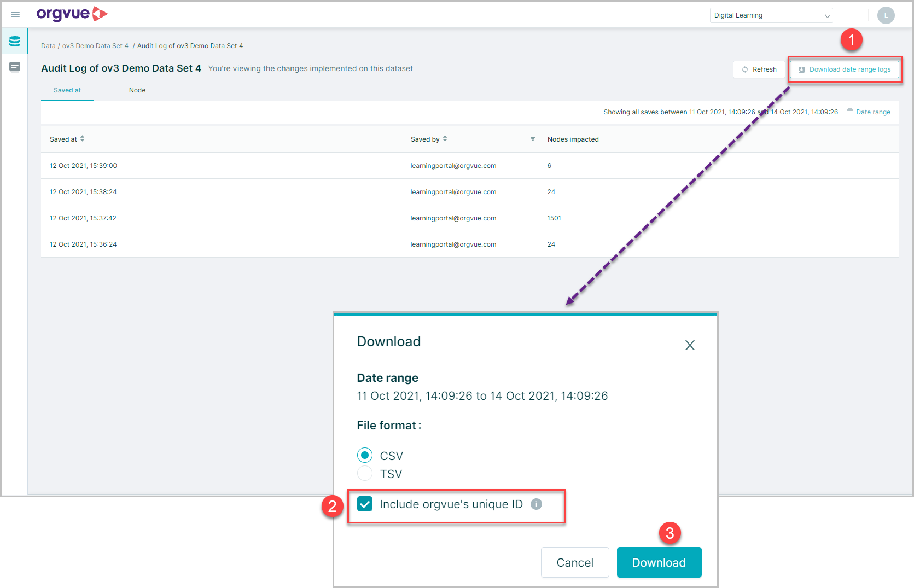
Task: Click Cancel in the Download dialog
Action: pos(575,562)
